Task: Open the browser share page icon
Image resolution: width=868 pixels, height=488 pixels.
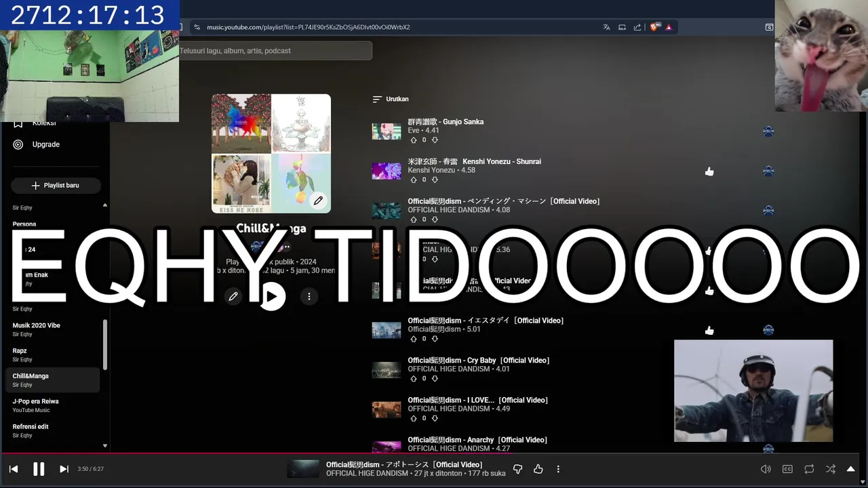Action: tap(637, 27)
